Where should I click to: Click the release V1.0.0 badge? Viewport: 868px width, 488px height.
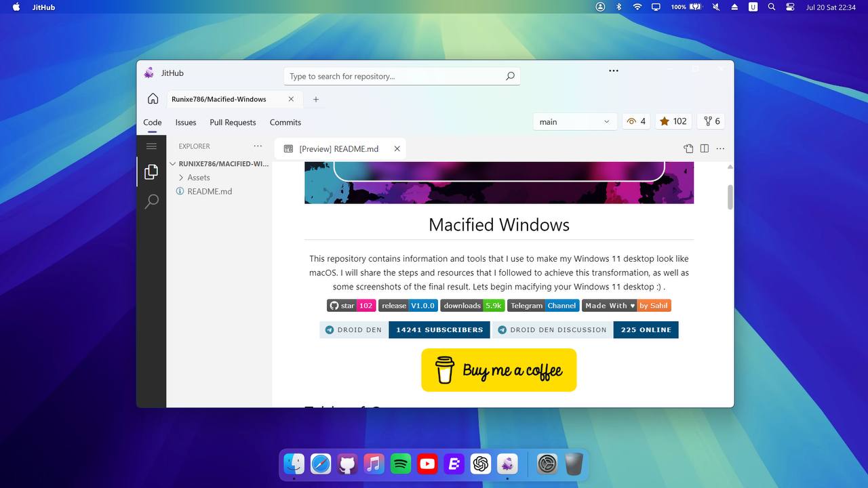pos(408,306)
